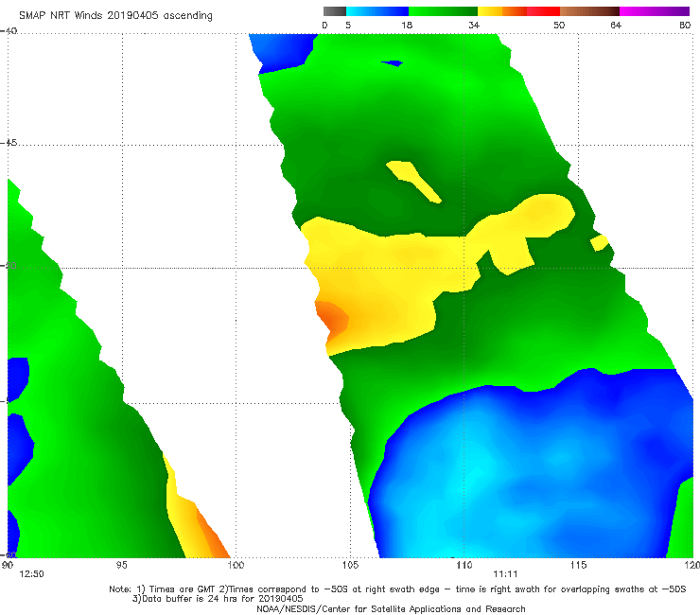Click the blue segment of the wind scale
Screen dimensions: 700x615
point(377,11)
